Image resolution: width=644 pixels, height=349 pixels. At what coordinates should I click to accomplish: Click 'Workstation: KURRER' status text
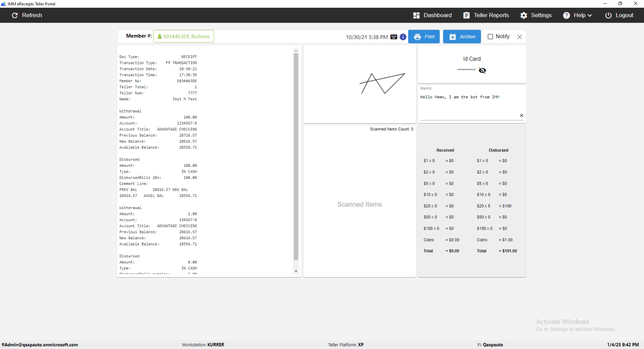[203, 345]
